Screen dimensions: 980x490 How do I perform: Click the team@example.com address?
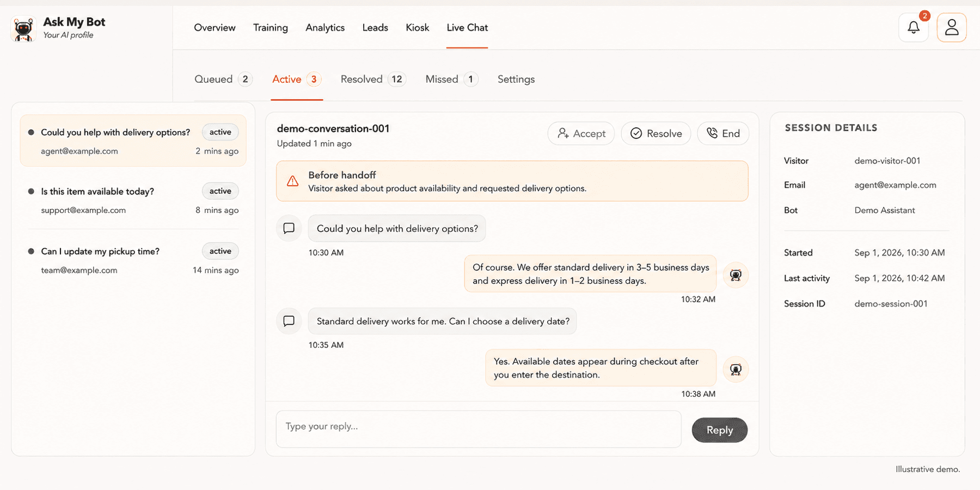point(79,270)
